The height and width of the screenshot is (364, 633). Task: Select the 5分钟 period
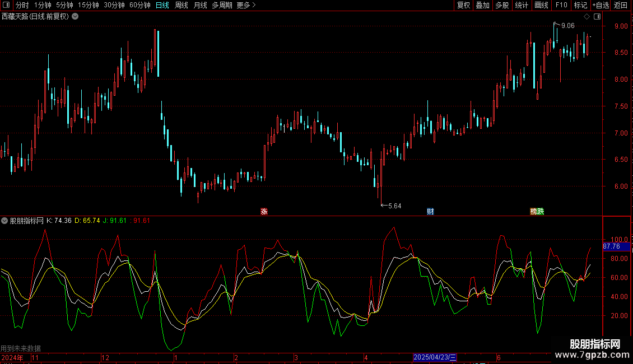click(64, 5)
